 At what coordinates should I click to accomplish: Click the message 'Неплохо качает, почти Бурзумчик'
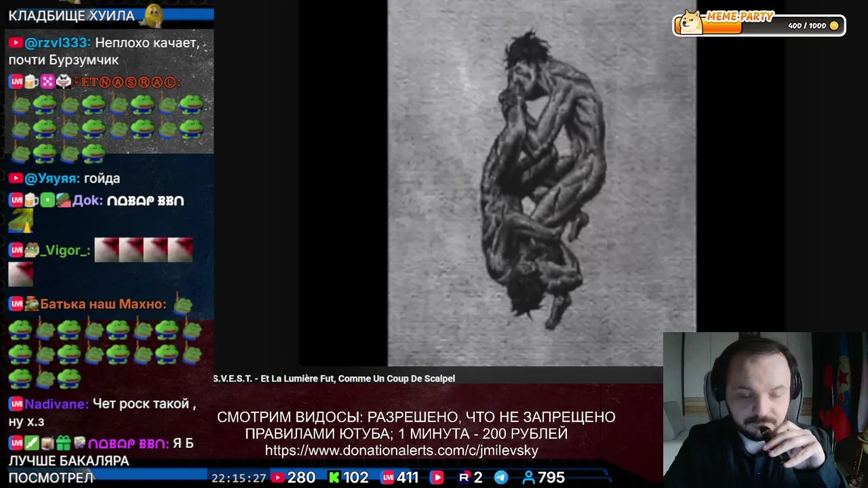click(104, 52)
